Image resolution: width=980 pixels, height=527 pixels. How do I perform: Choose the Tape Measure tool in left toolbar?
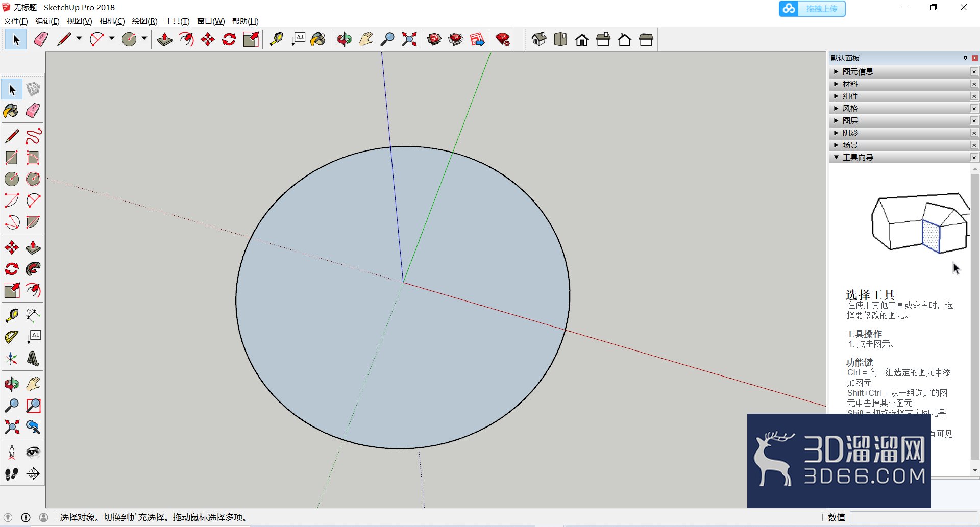(x=12, y=315)
